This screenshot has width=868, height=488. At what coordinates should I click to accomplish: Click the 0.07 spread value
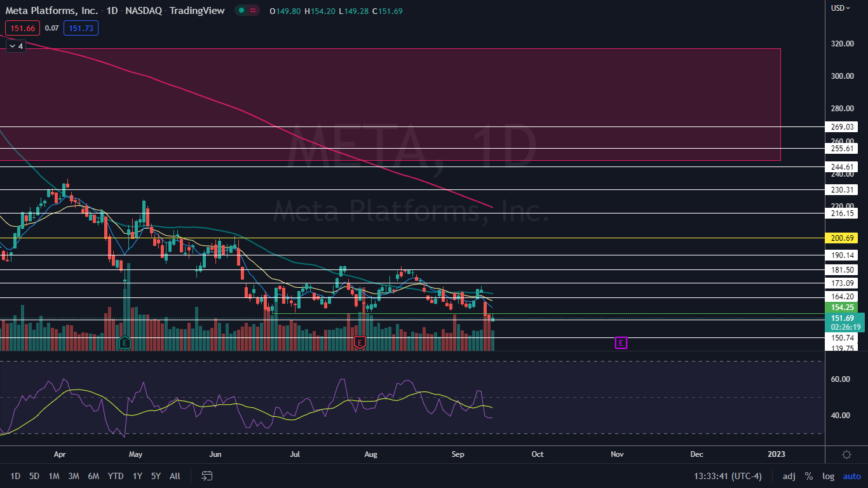[52, 28]
